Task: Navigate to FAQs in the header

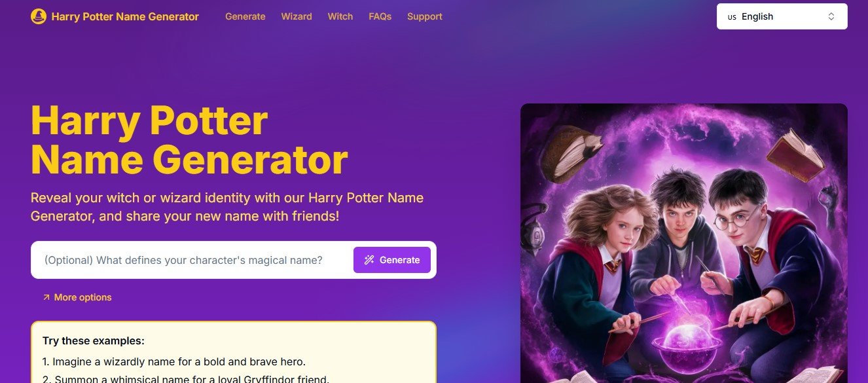Action: click(x=380, y=16)
